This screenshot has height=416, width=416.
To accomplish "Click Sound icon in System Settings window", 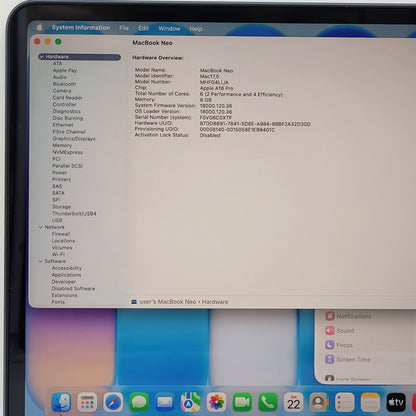I will pos(330,330).
